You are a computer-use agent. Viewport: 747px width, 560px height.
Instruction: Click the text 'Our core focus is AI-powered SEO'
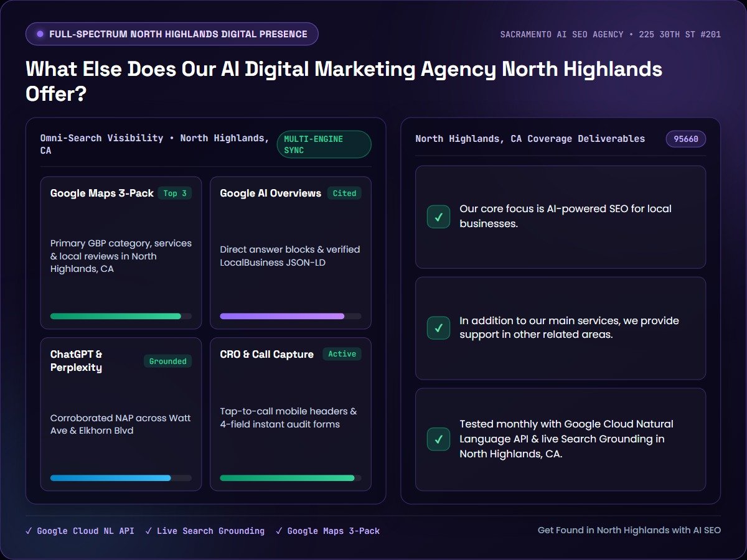point(565,217)
